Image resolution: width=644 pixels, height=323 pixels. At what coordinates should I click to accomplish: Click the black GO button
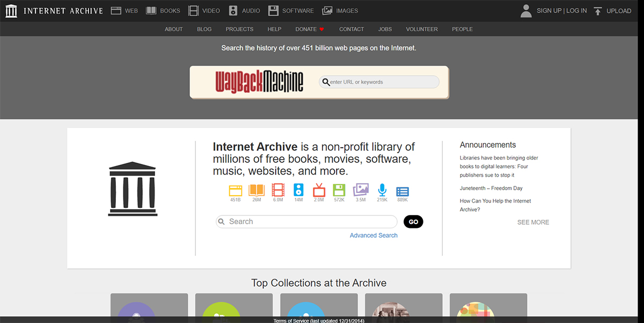pyautogui.click(x=413, y=222)
